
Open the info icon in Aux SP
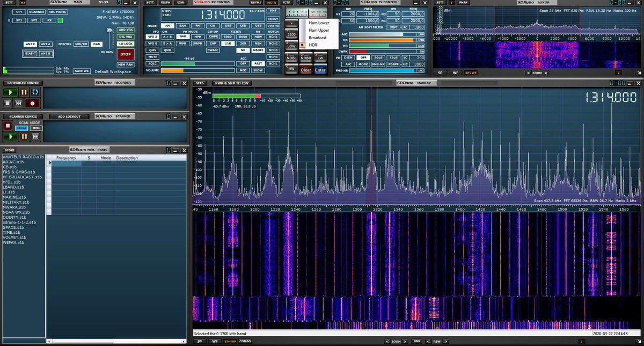pos(619,73)
